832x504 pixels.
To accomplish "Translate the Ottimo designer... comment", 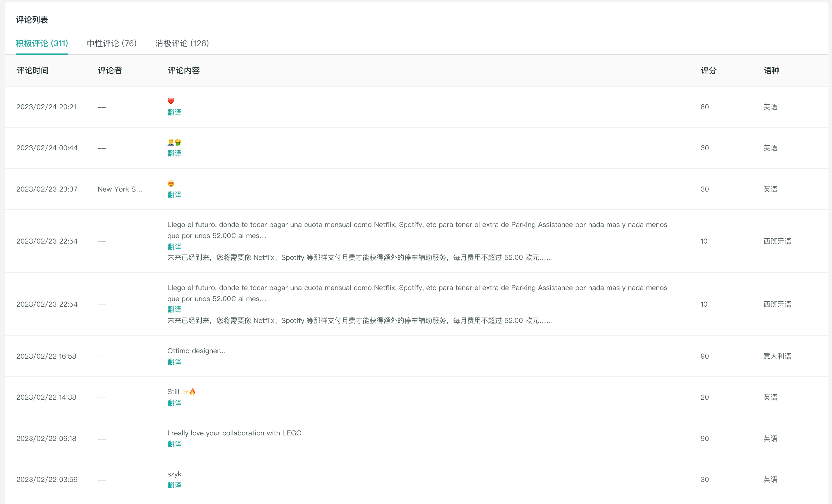I will tap(174, 362).
